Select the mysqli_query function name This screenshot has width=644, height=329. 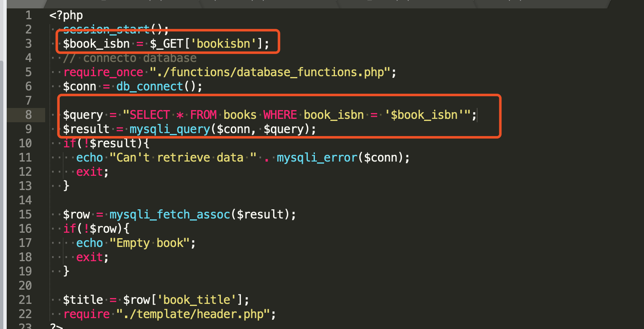click(x=169, y=129)
